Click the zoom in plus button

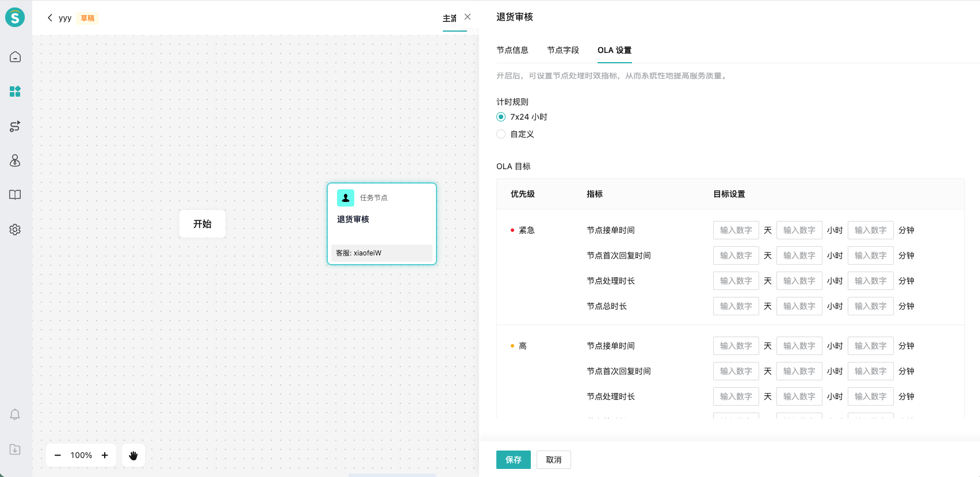(x=105, y=456)
